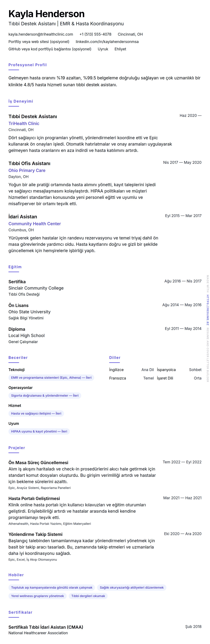Viewport: 210px width, 644px height.
Task: Click the Sertifikalı Tıbbi İdari Asistan (CMAA) entry
Action: 46,627
